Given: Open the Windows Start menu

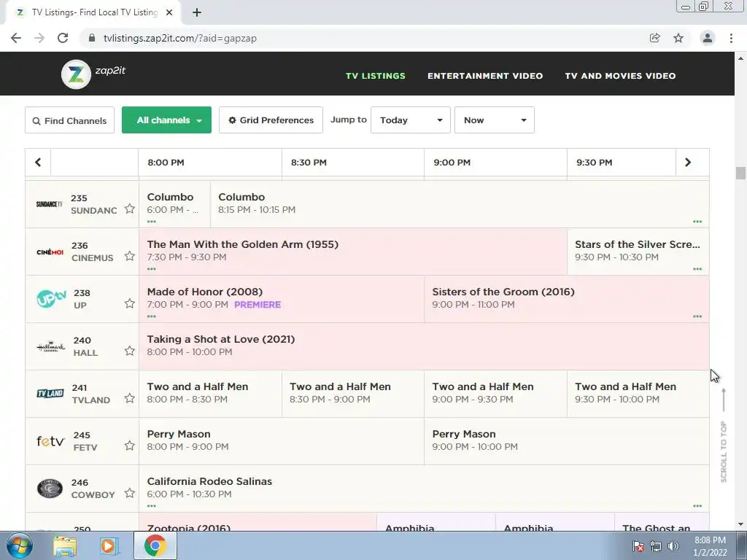Looking at the screenshot, I should click(19, 545).
